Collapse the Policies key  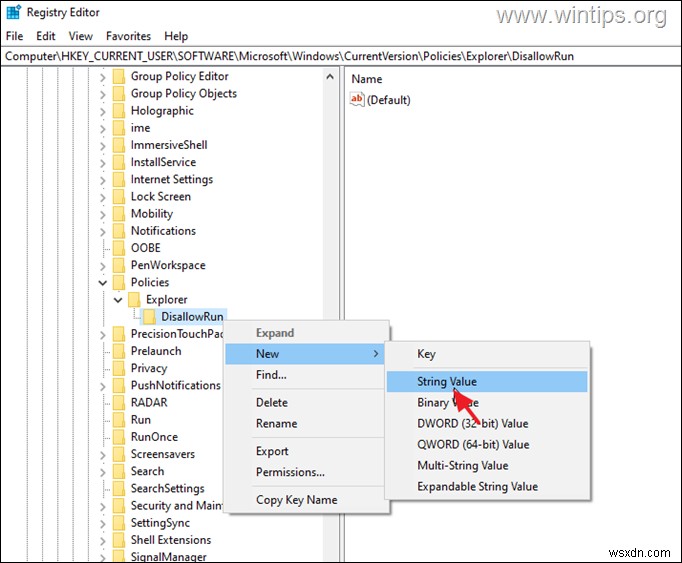coord(103,283)
